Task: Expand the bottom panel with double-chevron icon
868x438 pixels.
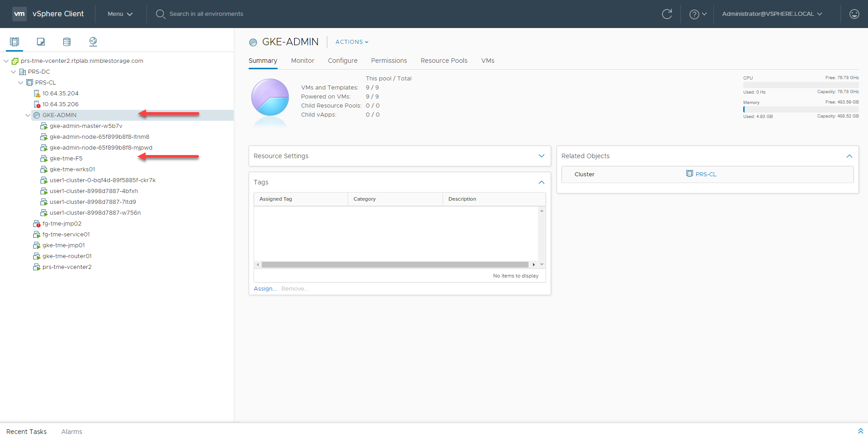Action: pos(860,431)
